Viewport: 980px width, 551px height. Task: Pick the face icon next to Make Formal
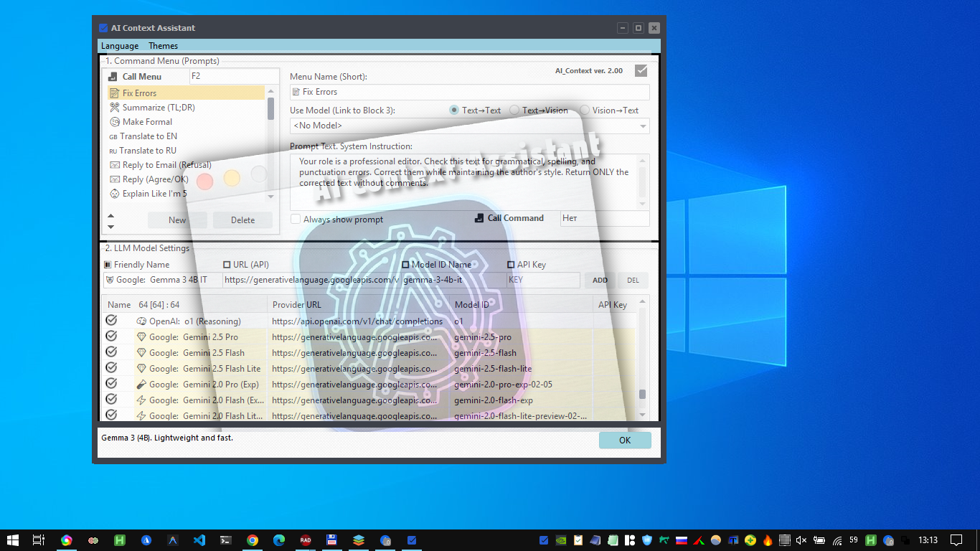pyautogui.click(x=114, y=122)
